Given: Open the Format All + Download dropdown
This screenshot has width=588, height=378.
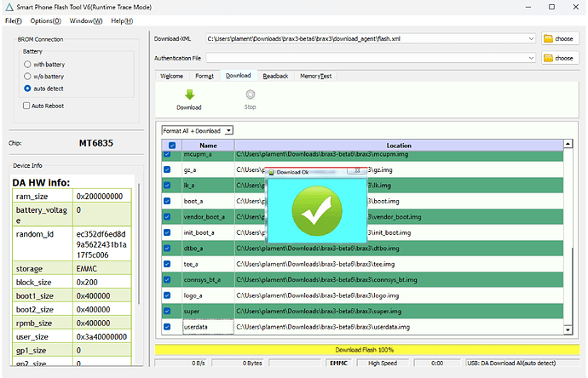Looking at the screenshot, I should pyautogui.click(x=228, y=131).
